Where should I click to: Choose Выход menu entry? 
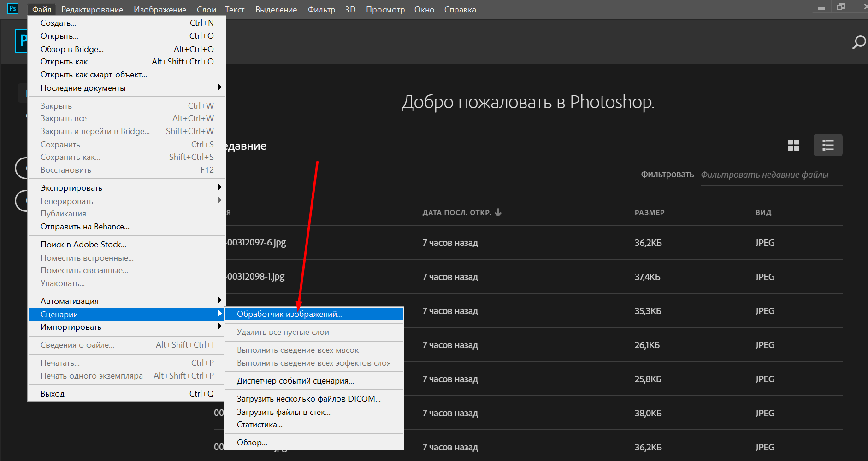coord(127,394)
